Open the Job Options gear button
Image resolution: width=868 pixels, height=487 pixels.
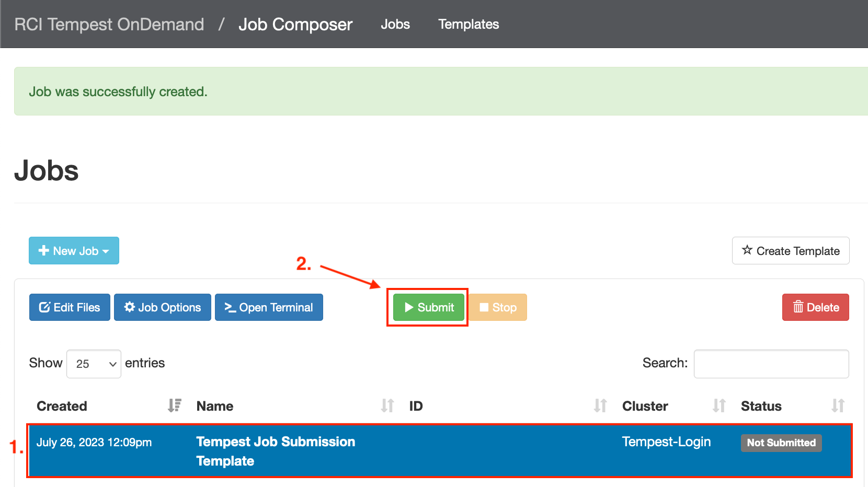pyautogui.click(x=162, y=307)
